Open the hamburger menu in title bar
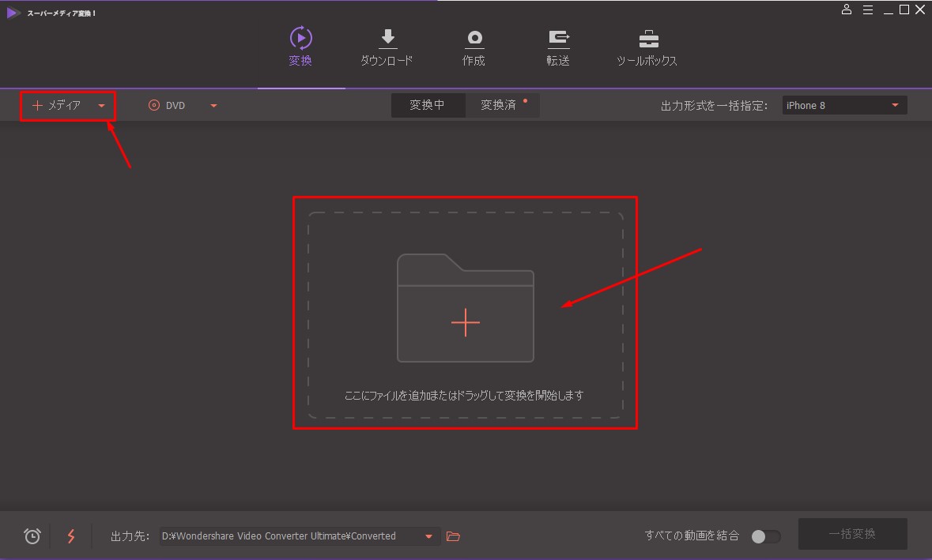 click(867, 9)
